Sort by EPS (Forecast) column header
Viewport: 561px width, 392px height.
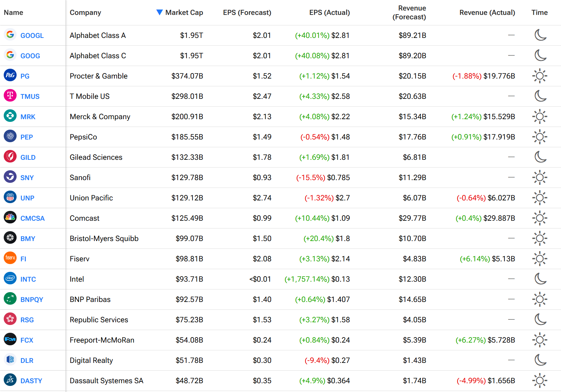click(247, 13)
